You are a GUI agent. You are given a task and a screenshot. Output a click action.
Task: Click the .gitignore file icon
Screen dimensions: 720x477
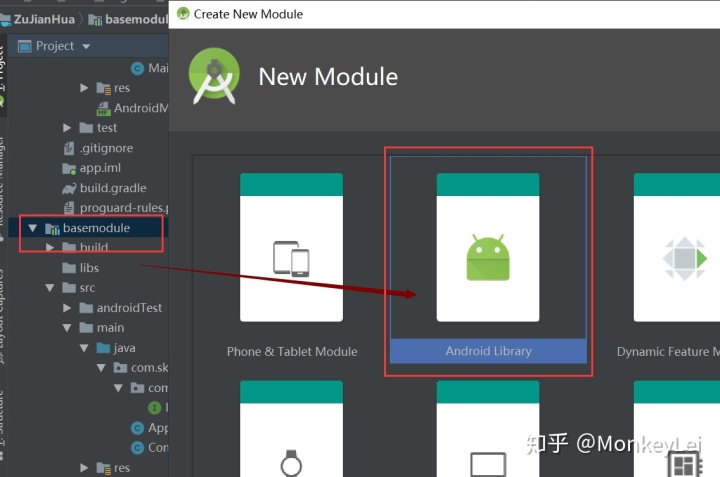pos(68,148)
